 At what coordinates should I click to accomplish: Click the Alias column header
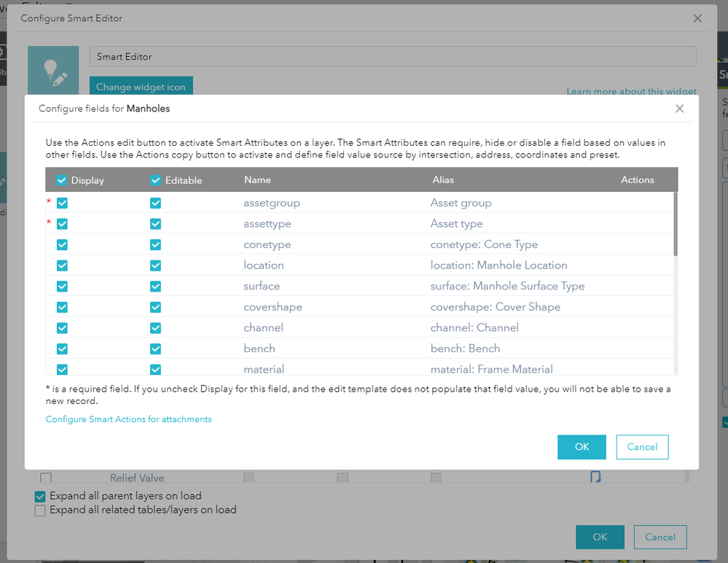click(443, 180)
